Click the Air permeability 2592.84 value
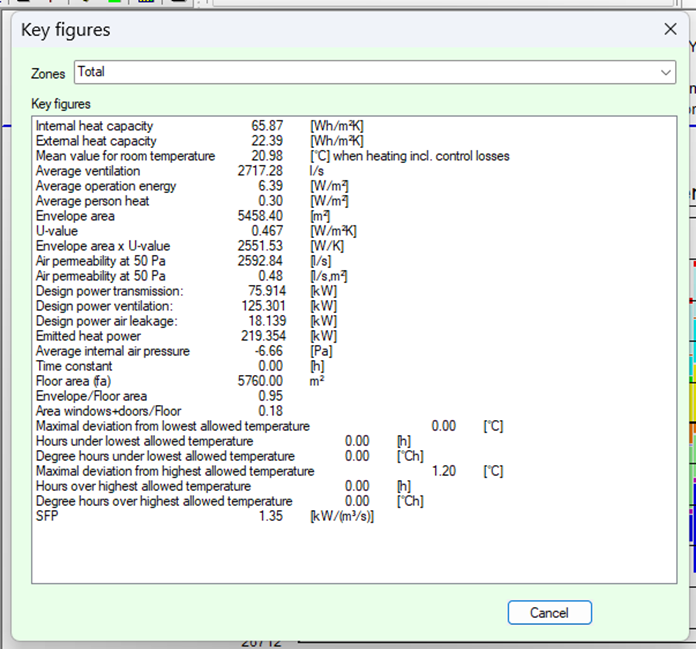Image resolution: width=696 pixels, height=649 pixels. click(x=262, y=261)
